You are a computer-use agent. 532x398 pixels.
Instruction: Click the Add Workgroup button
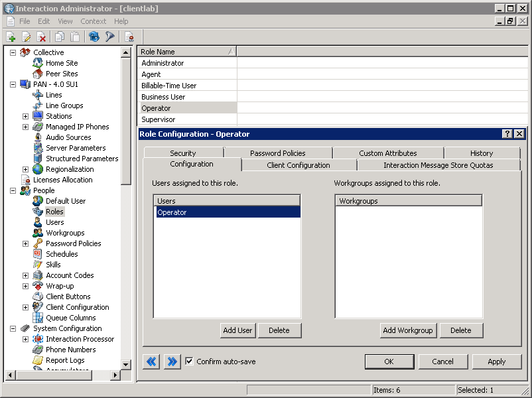(407, 330)
